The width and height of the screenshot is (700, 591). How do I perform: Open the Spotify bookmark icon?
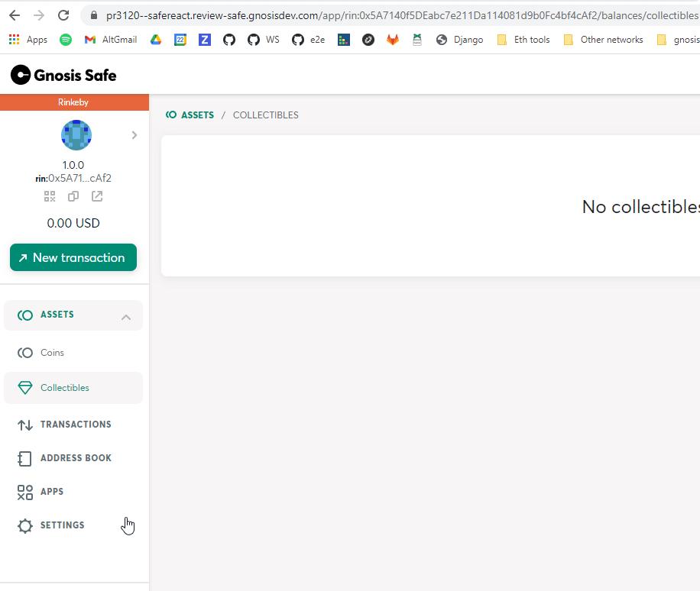[x=66, y=40]
